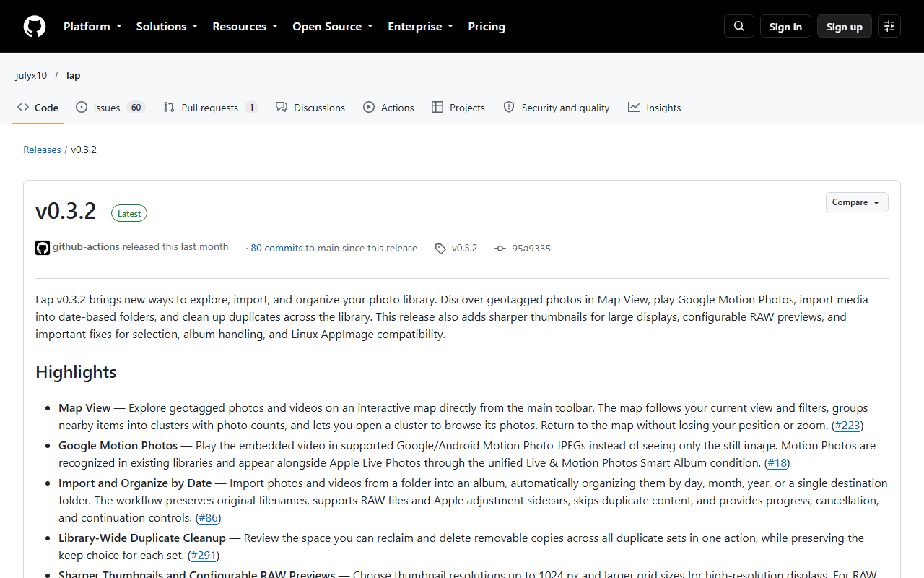Click the commit icon beside 95a9335
The image size is (924, 578).
click(x=500, y=249)
